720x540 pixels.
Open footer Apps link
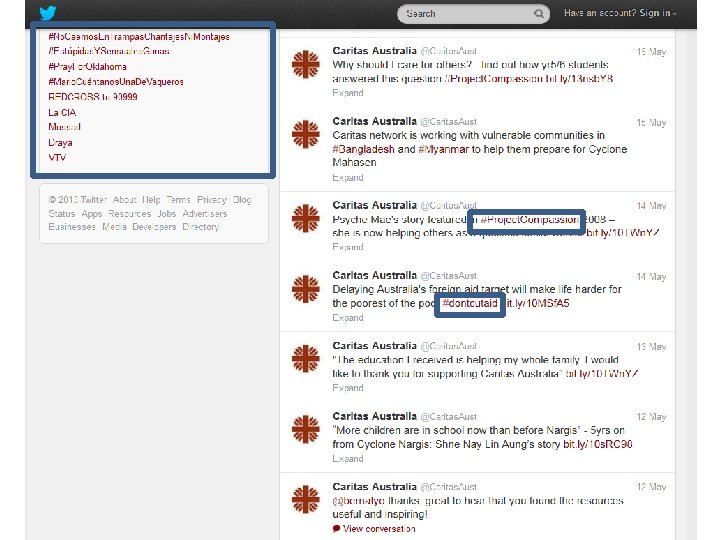coord(92,214)
